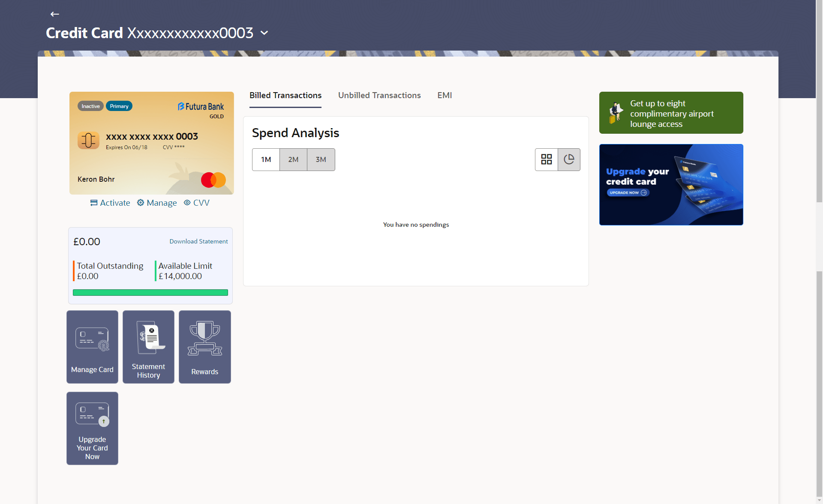
Task: Select the 2M period
Action: (x=293, y=159)
